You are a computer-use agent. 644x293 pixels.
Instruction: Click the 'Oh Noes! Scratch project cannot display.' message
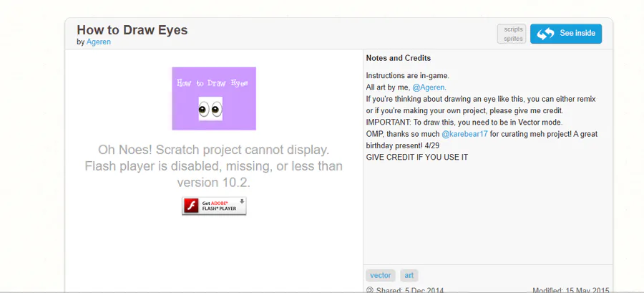(213, 150)
